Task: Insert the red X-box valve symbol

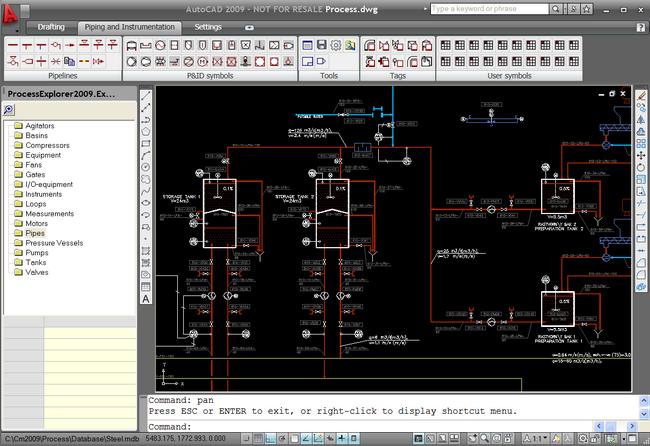Action: pos(231,62)
